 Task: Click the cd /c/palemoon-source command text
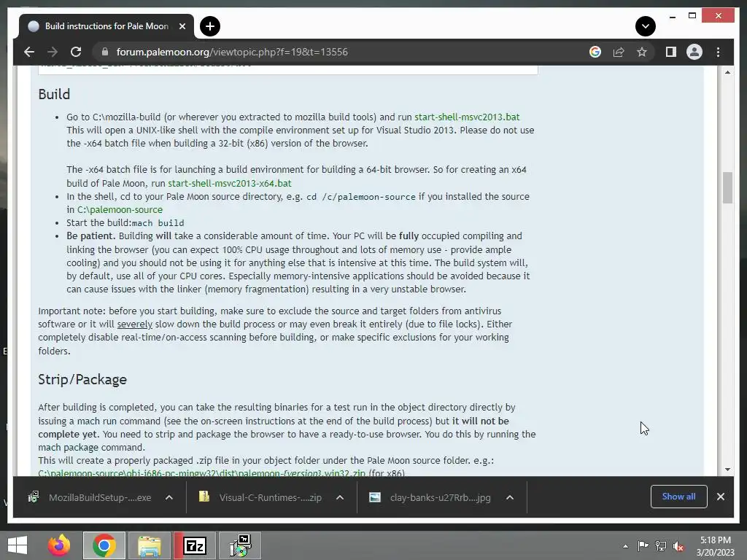click(360, 197)
